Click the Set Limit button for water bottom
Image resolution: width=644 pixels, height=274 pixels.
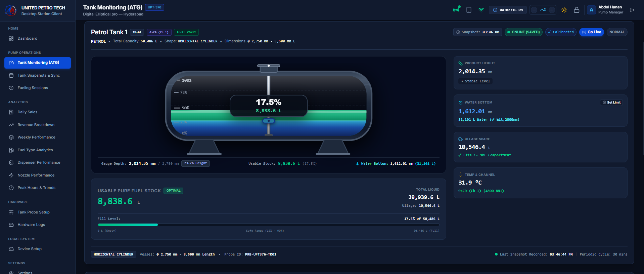611,103
